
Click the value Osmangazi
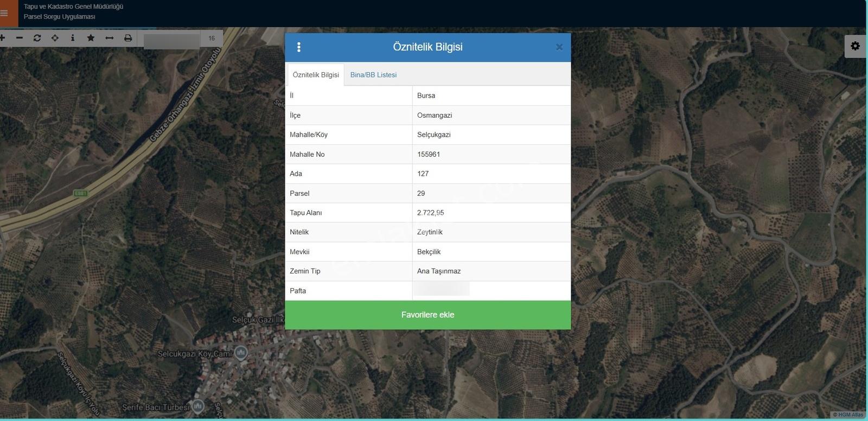pyautogui.click(x=435, y=115)
